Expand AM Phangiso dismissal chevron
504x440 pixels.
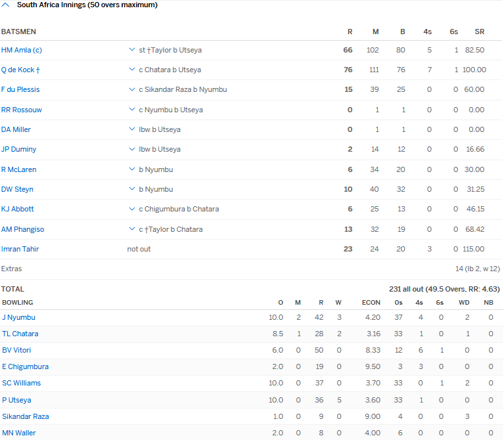(x=132, y=229)
